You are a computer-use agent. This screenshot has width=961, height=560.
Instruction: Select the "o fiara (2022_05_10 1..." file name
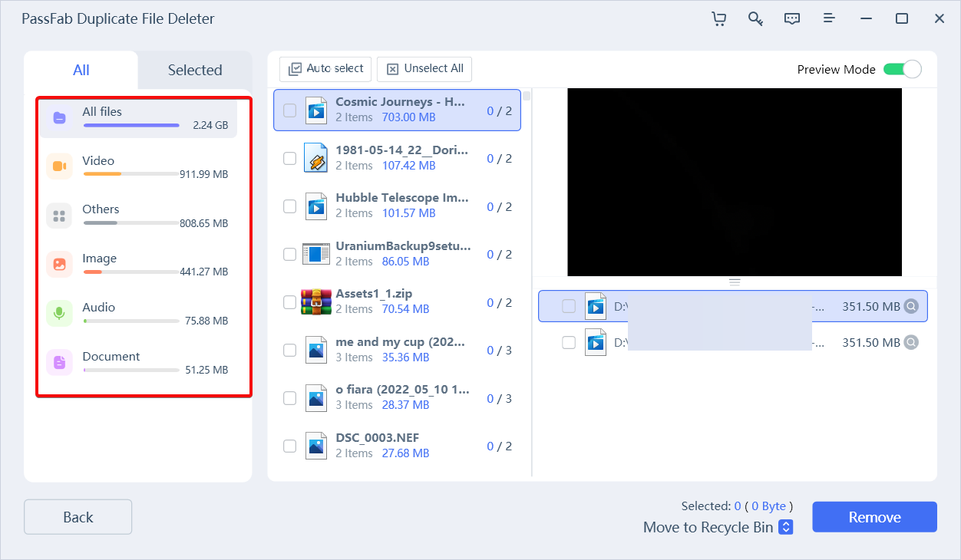click(x=403, y=390)
